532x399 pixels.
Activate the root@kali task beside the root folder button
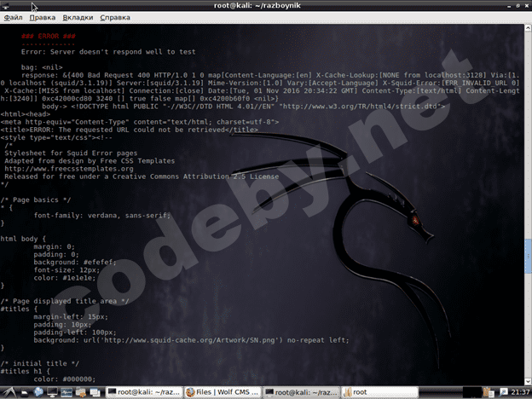click(302, 392)
